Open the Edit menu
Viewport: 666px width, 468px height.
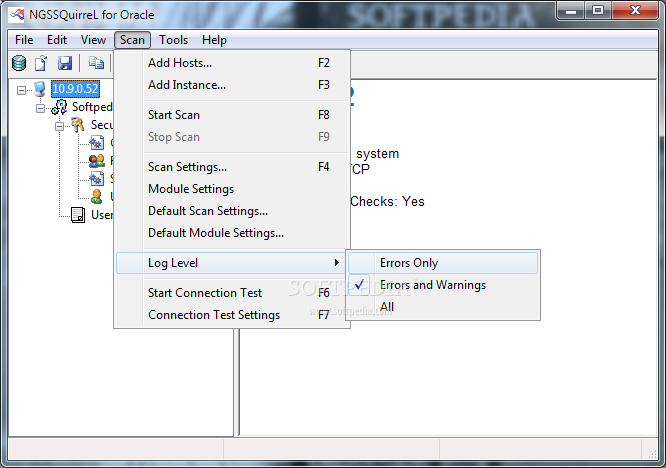click(57, 40)
